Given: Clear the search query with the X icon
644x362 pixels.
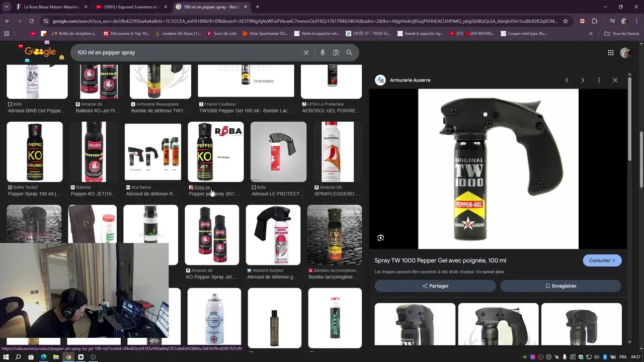Looking at the screenshot, I should tap(306, 52).
